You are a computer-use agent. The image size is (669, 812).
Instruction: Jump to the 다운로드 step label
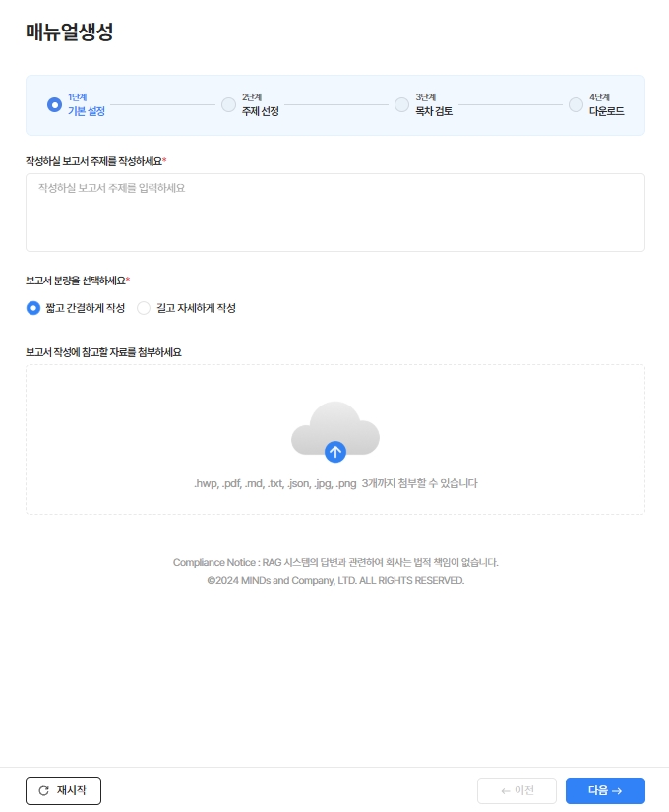point(607,111)
